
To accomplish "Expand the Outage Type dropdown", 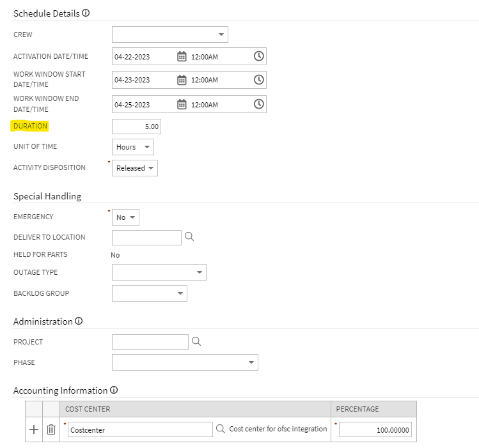I will (x=159, y=273).
